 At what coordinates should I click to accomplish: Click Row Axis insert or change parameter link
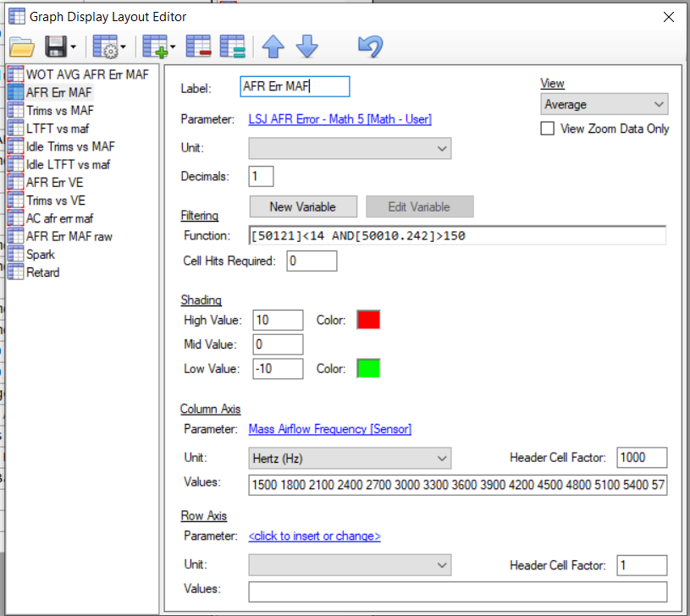[314, 536]
